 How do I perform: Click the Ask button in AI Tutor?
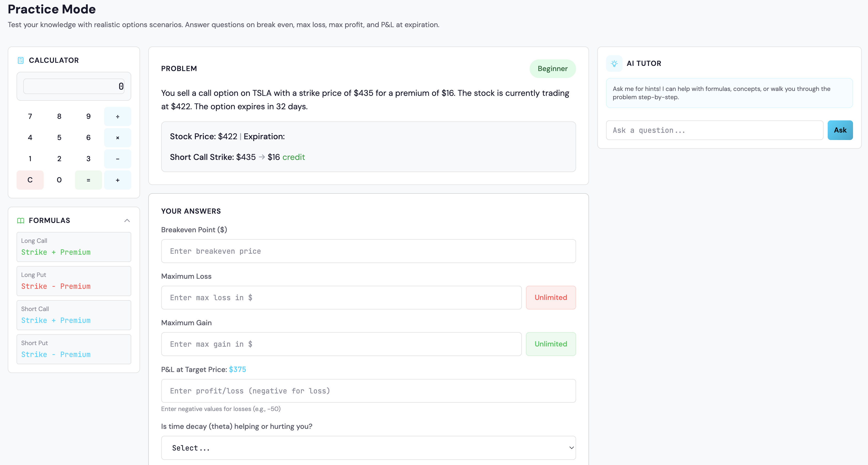(x=840, y=130)
